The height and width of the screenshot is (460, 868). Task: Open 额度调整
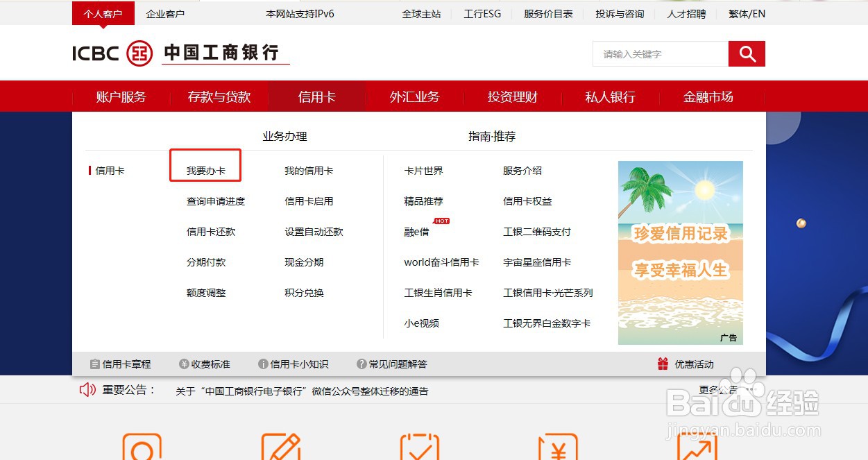tap(206, 293)
